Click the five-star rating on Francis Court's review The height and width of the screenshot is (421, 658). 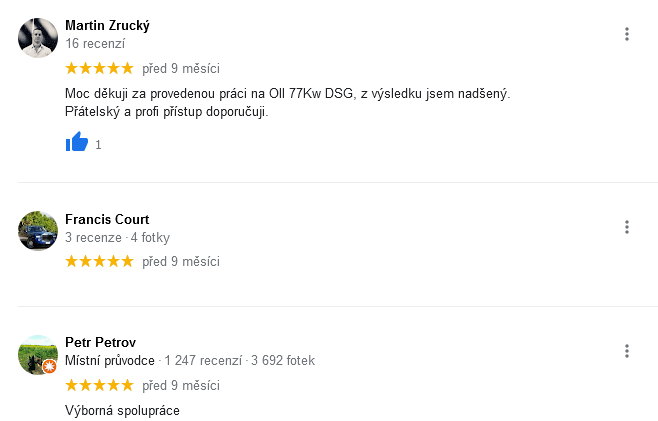pyautogui.click(x=99, y=261)
